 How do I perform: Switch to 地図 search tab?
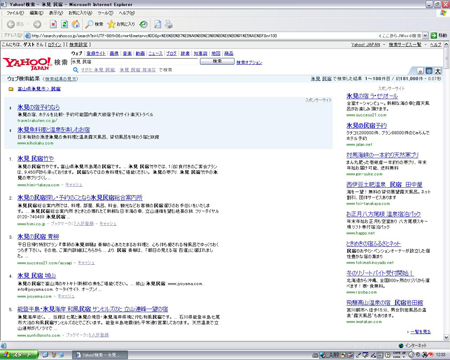pos(216,53)
